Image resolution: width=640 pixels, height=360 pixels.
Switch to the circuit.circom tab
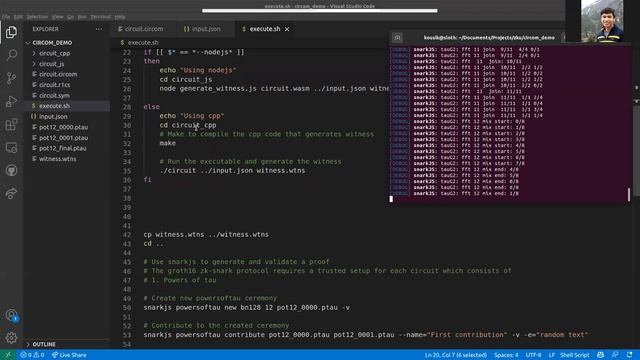[x=144, y=29]
